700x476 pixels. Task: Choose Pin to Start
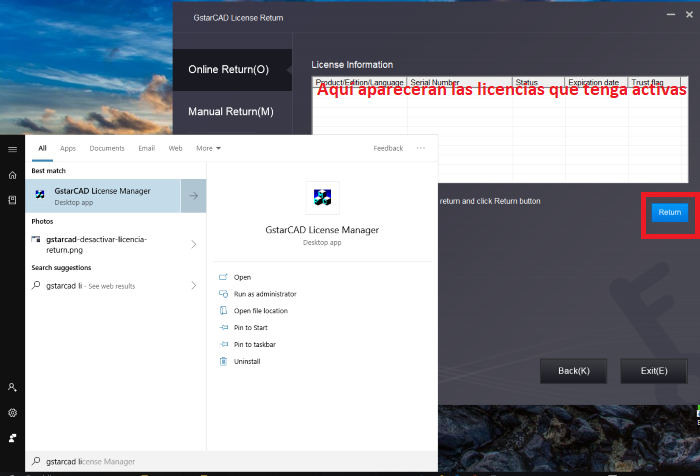pyautogui.click(x=250, y=327)
